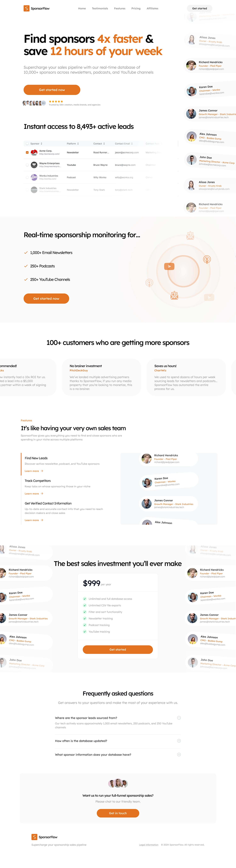
Task: Click Get started now in hero section
Action: (x=52, y=90)
